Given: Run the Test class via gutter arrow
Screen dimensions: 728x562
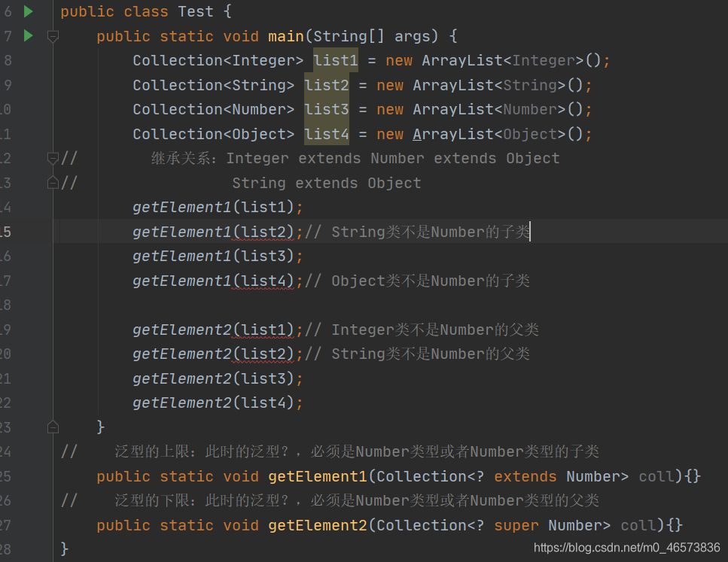Looking at the screenshot, I should [29, 11].
